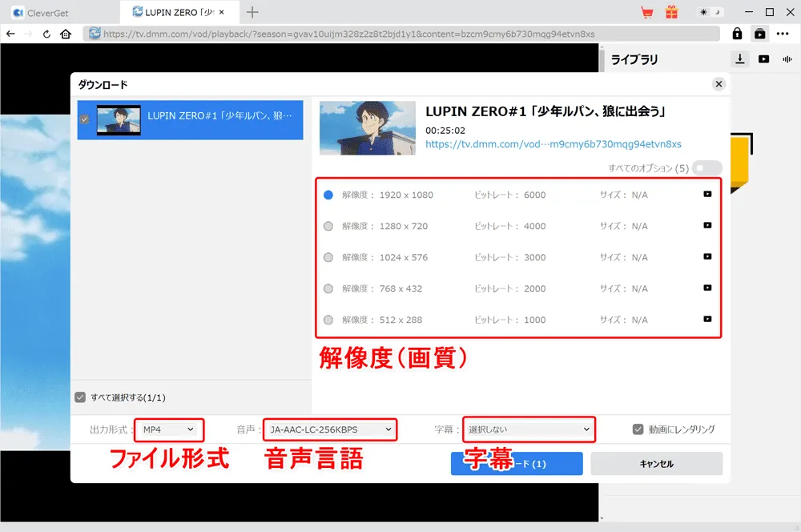
Task: Click video icon on 512 x 288 row
Action: (707, 319)
